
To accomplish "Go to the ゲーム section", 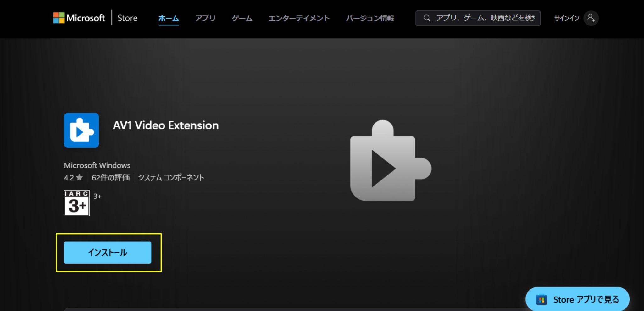I will (242, 18).
